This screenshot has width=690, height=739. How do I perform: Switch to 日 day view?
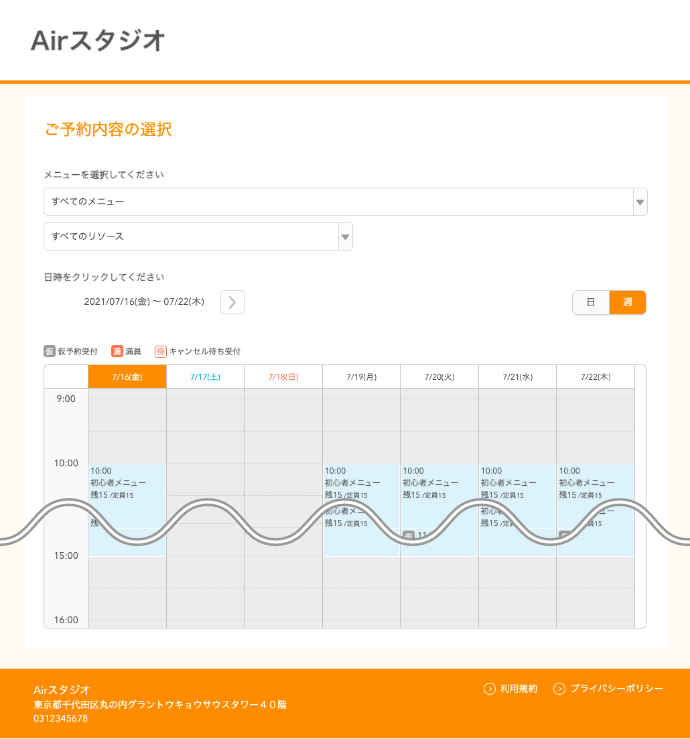click(591, 302)
